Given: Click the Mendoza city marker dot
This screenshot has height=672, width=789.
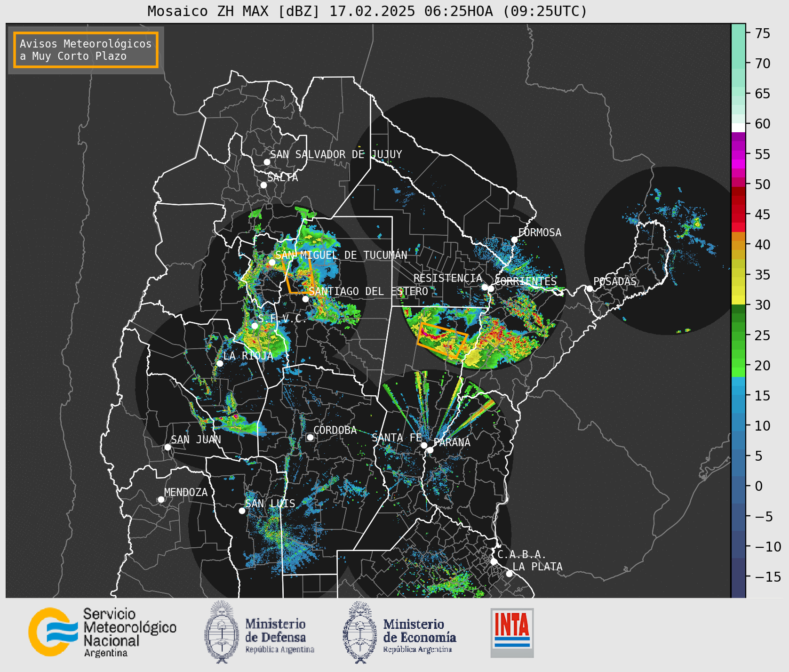Looking at the screenshot, I should [x=161, y=499].
